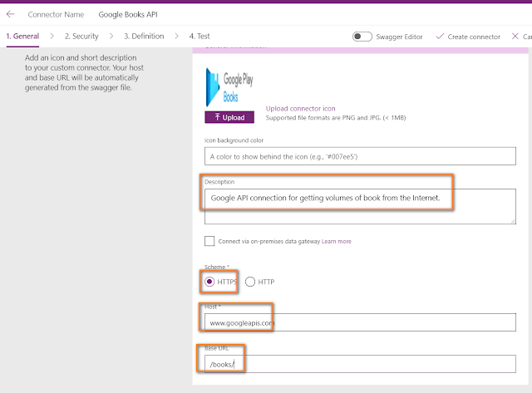Click the Connector Name label
532x393 pixels.
coord(56,15)
